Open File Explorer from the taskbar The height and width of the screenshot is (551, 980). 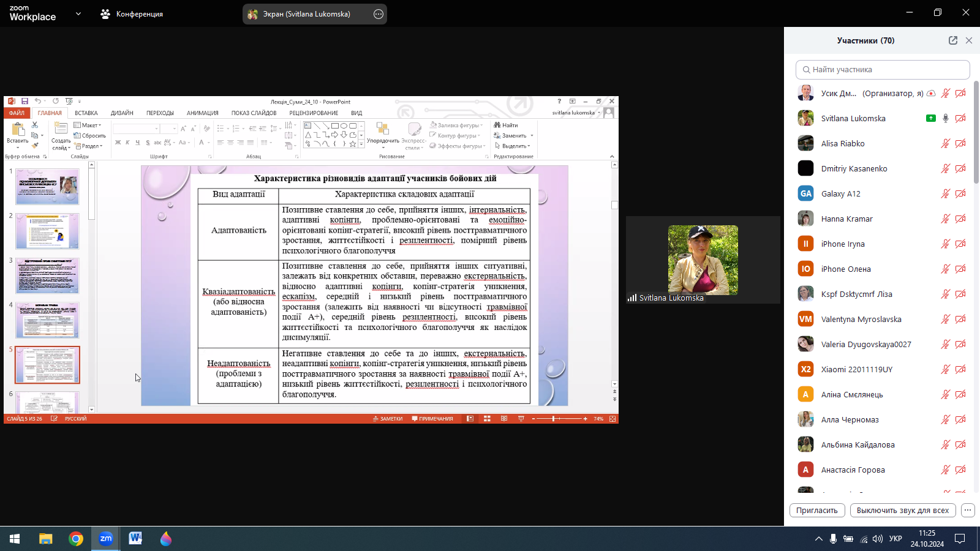click(x=46, y=539)
